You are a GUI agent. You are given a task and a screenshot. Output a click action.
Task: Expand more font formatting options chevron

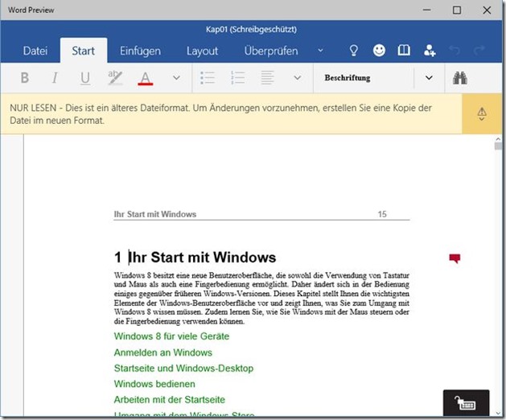(176, 78)
